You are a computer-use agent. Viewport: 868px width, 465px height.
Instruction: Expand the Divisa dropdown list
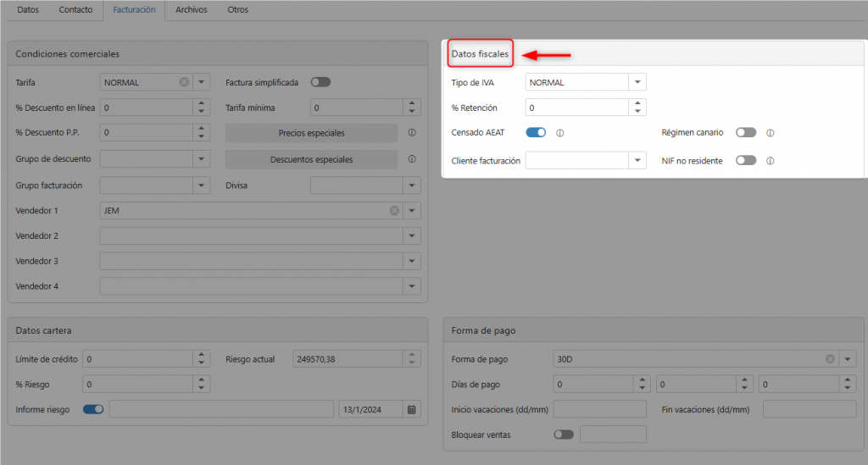coord(411,185)
